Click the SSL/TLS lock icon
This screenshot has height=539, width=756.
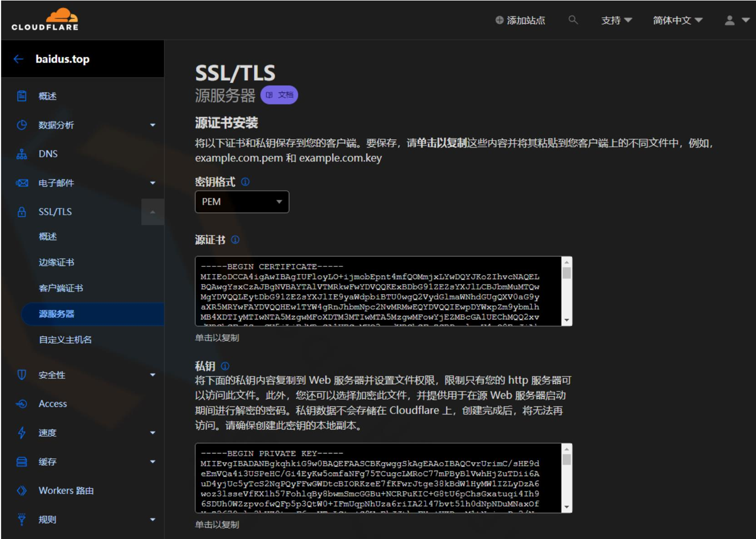point(22,212)
